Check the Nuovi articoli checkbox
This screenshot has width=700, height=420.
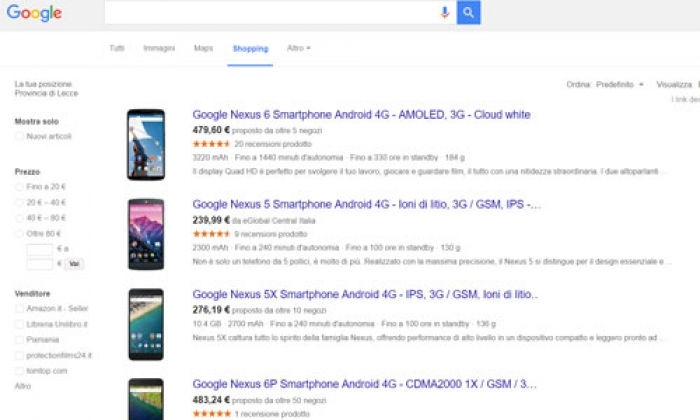click(19, 136)
